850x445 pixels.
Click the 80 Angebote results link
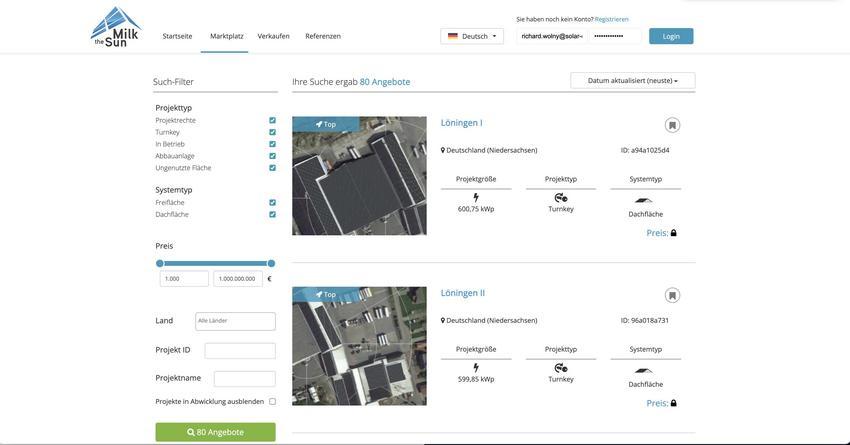click(x=385, y=82)
